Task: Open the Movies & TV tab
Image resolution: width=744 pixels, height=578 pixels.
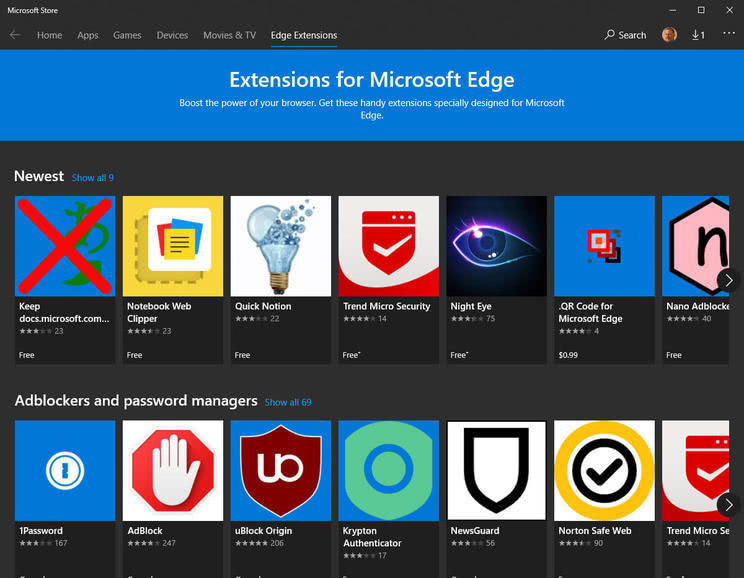Action: [x=229, y=35]
